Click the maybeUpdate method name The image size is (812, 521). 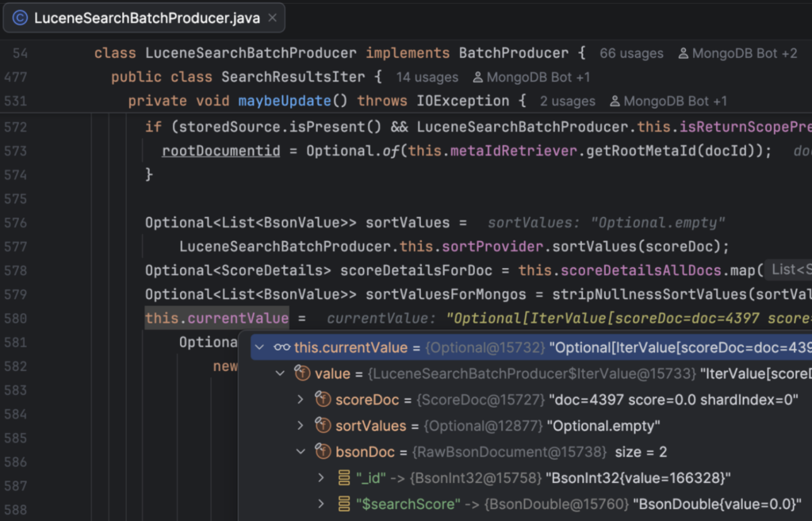(x=285, y=101)
